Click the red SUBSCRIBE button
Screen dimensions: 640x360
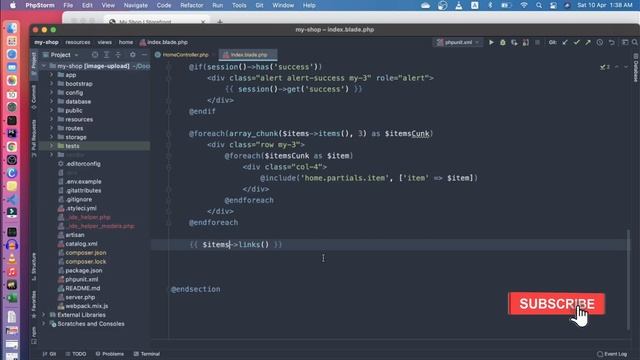coord(556,304)
